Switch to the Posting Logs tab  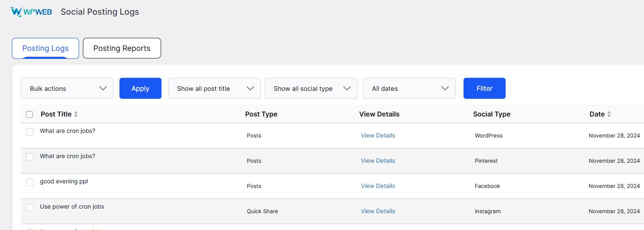[x=45, y=48]
